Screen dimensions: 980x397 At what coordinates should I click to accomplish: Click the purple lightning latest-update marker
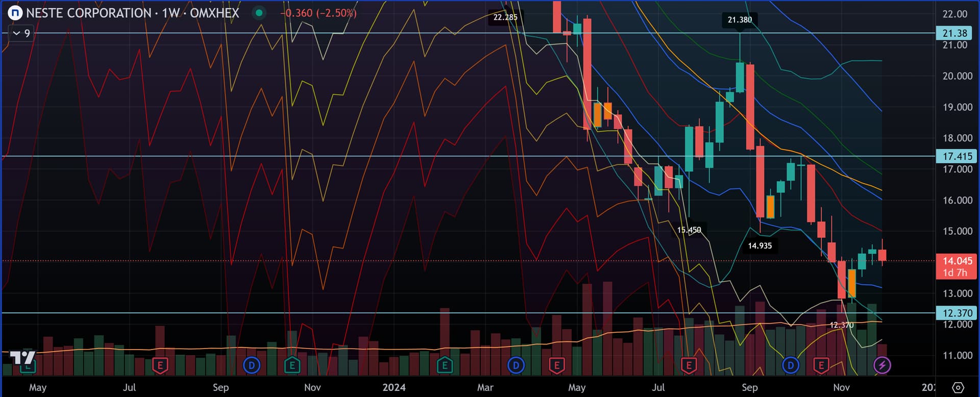(x=883, y=365)
